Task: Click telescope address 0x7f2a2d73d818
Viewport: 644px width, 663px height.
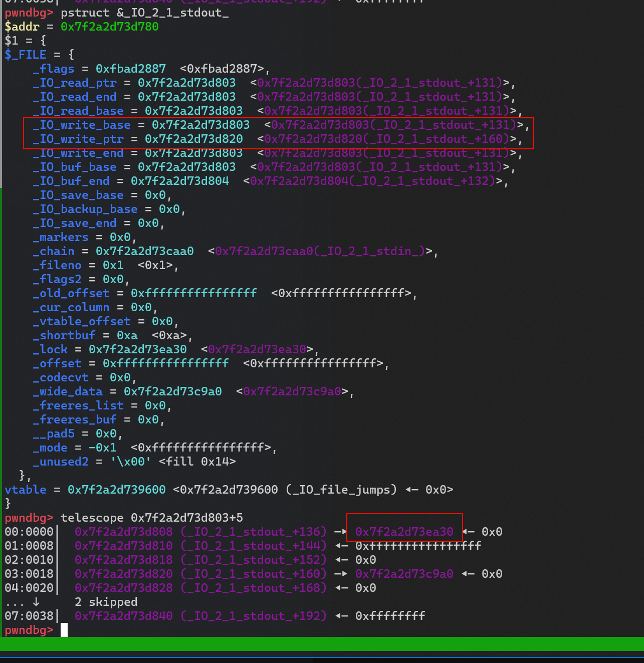Action: [124, 560]
